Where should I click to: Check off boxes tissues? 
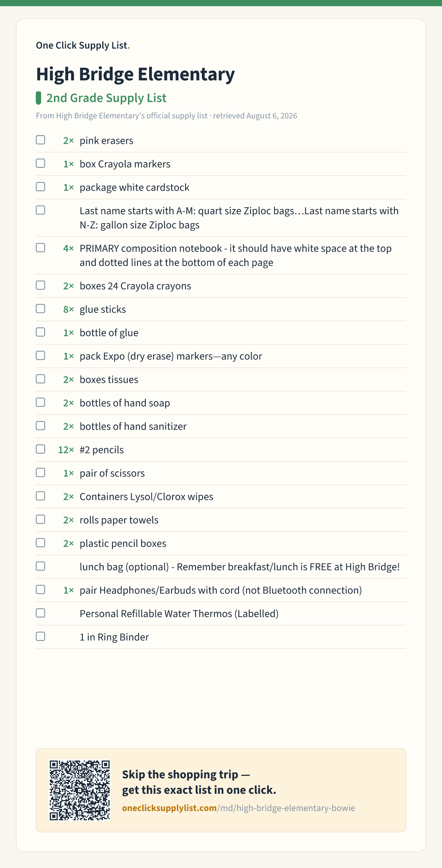40,379
